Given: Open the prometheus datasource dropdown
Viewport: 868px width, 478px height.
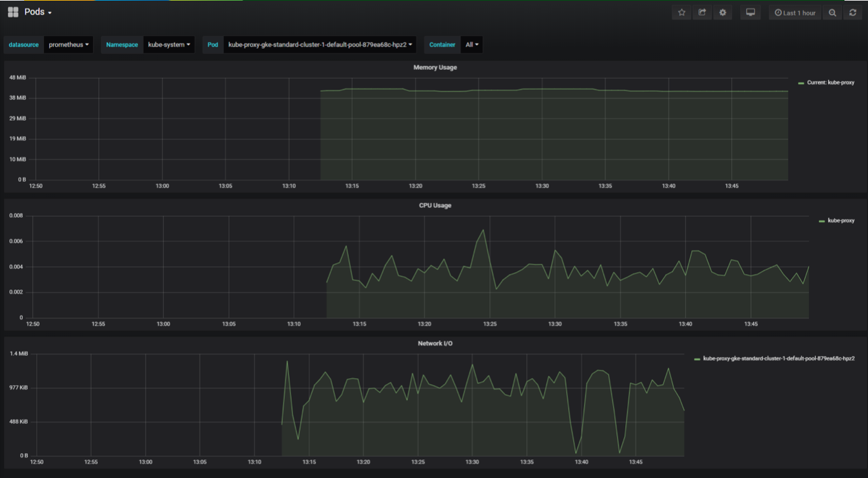Looking at the screenshot, I should 69,44.
